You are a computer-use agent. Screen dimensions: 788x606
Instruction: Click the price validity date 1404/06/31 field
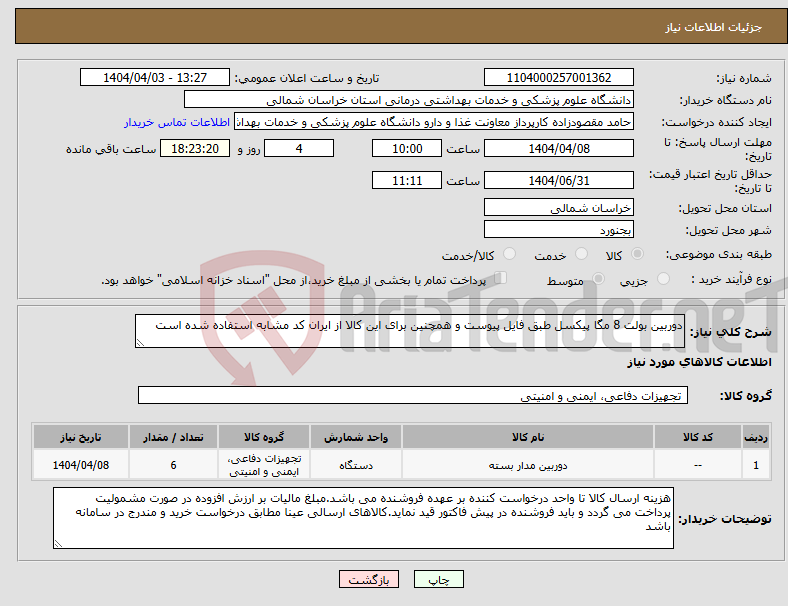[558, 180]
